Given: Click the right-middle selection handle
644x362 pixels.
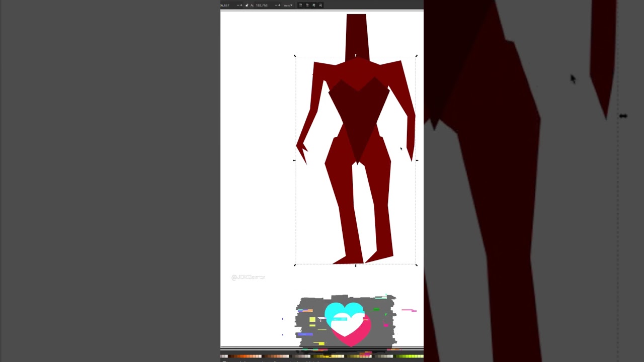Looking at the screenshot, I should point(417,160).
